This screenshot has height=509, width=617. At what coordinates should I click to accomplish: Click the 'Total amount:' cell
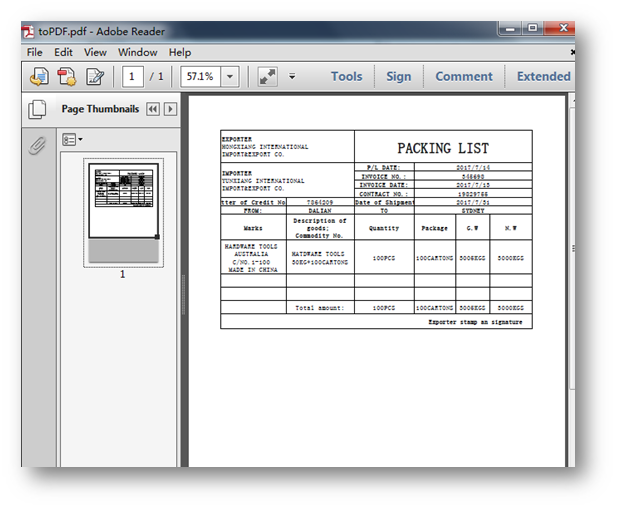tap(320, 308)
